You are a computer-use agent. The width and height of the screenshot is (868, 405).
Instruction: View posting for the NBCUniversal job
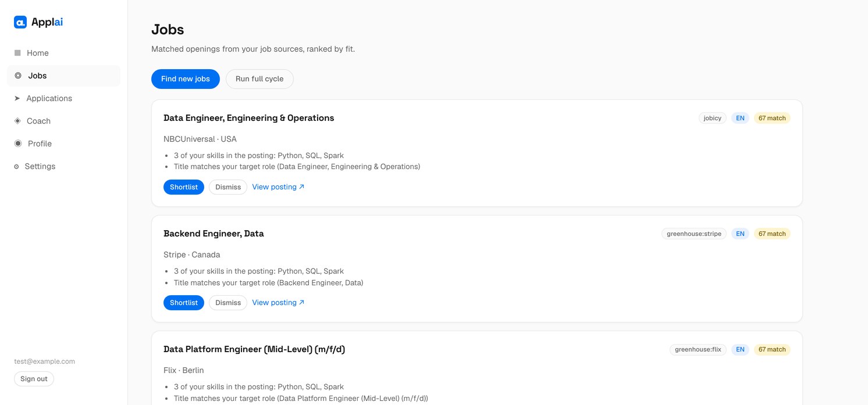coord(278,187)
